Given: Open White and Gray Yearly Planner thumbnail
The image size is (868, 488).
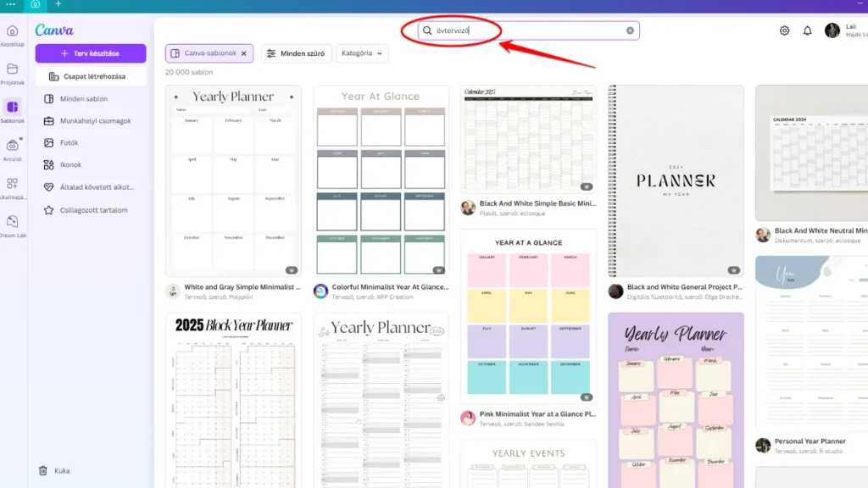Looking at the screenshot, I should (x=233, y=181).
